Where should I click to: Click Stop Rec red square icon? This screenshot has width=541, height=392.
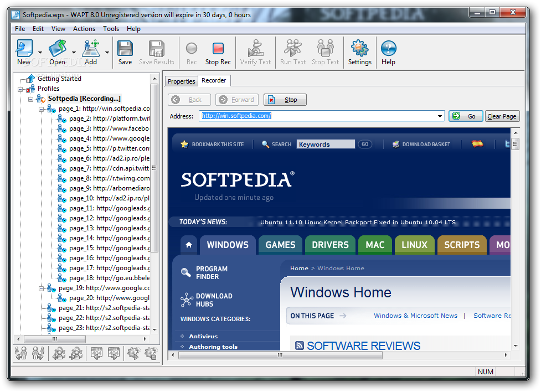pos(218,48)
